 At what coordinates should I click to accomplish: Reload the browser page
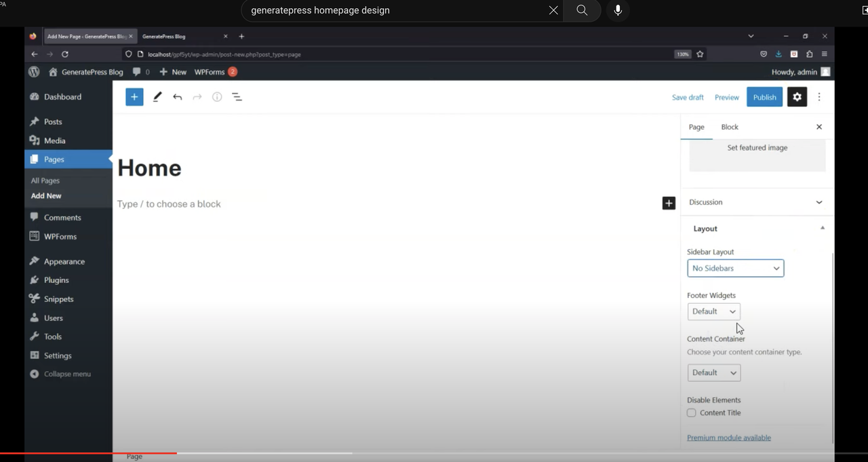coord(65,54)
